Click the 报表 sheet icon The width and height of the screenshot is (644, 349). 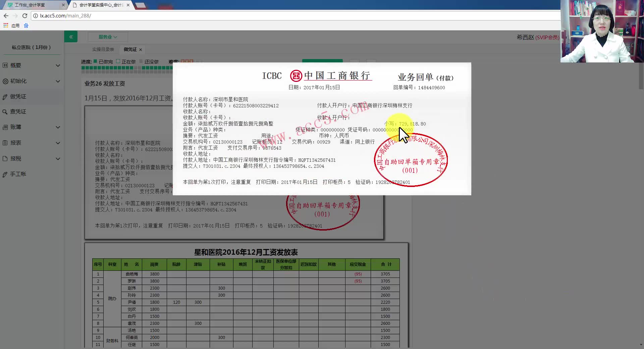click(5, 143)
